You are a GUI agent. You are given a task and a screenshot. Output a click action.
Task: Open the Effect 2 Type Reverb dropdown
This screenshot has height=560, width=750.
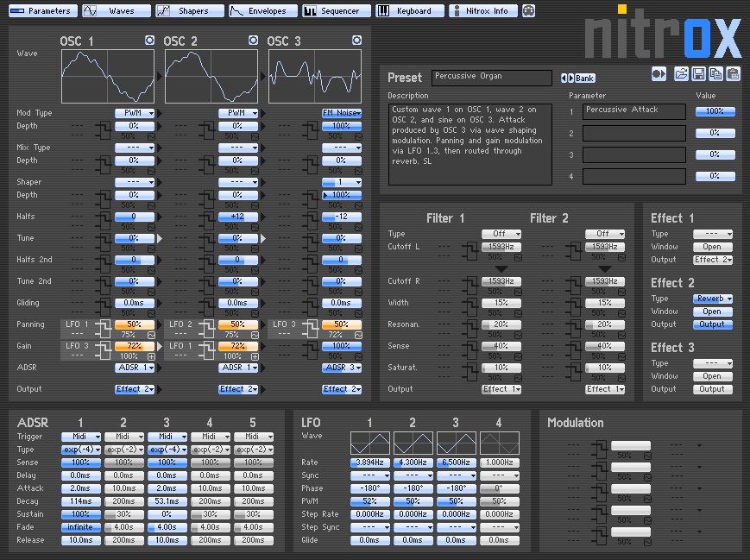point(713,299)
